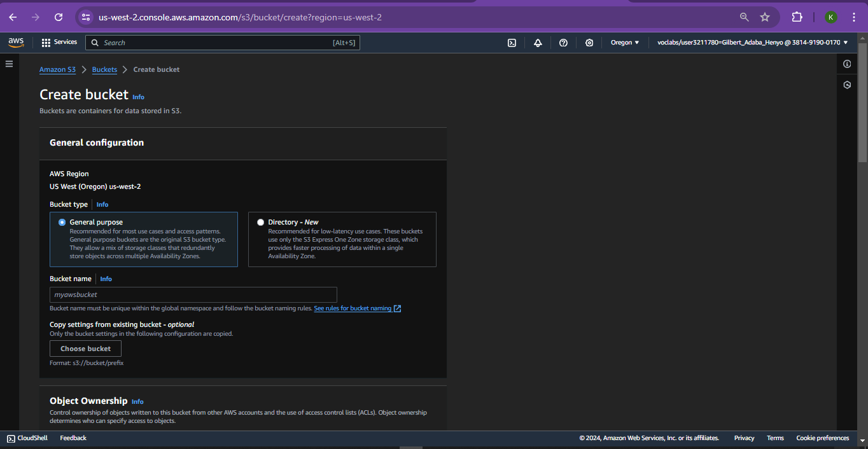Open CloudShell from the top bar icon
This screenshot has width=868, height=449.
click(512, 43)
